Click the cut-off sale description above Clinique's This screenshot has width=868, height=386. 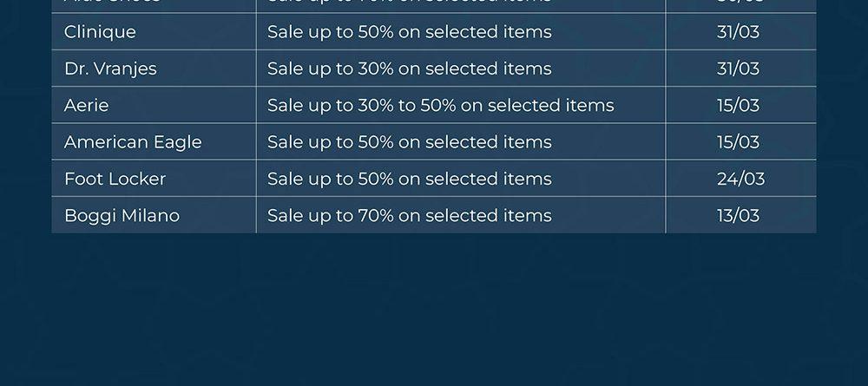tap(409, 3)
